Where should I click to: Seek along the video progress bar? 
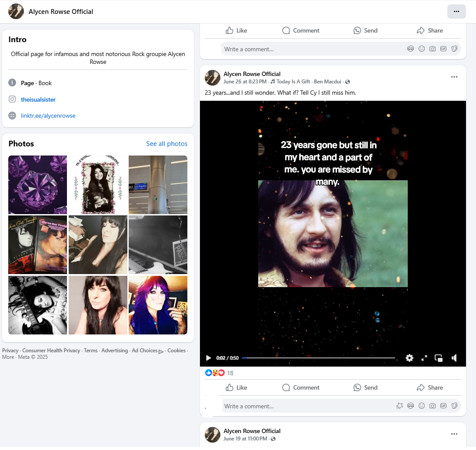point(318,358)
